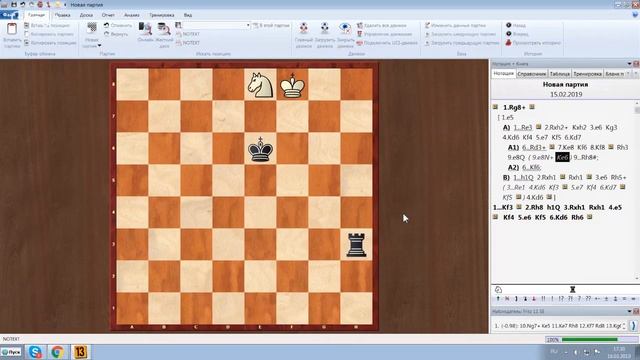Open the Правка ribbon tab

click(x=62, y=15)
